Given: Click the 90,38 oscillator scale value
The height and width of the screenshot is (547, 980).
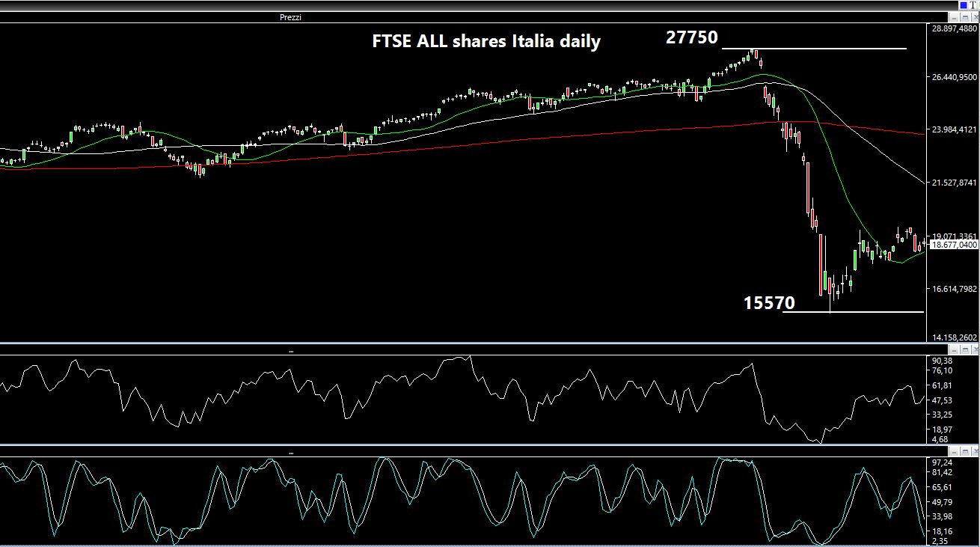Looking at the screenshot, I should tap(942, 361).
